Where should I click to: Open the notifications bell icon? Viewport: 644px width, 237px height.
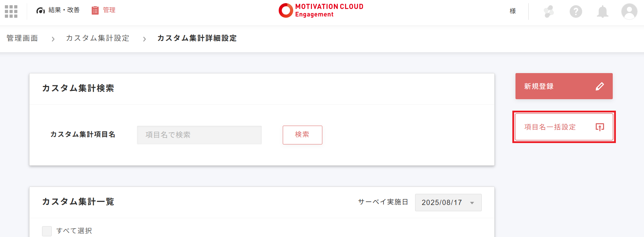(602, 11)
